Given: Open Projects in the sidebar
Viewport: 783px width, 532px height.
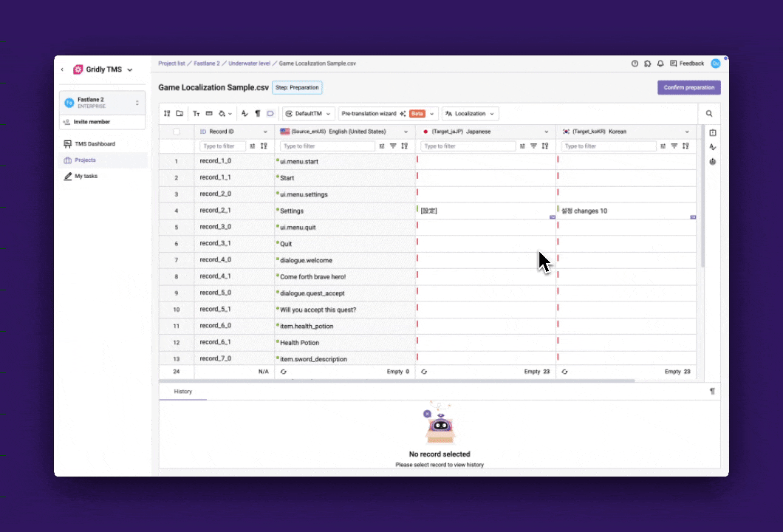Looking at the screenshot, I should click(85, 160).
